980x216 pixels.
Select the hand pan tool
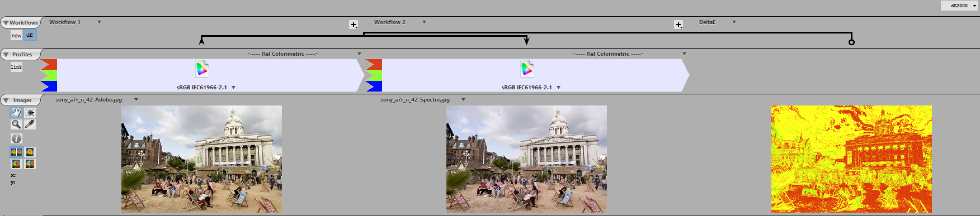point(16,113)
